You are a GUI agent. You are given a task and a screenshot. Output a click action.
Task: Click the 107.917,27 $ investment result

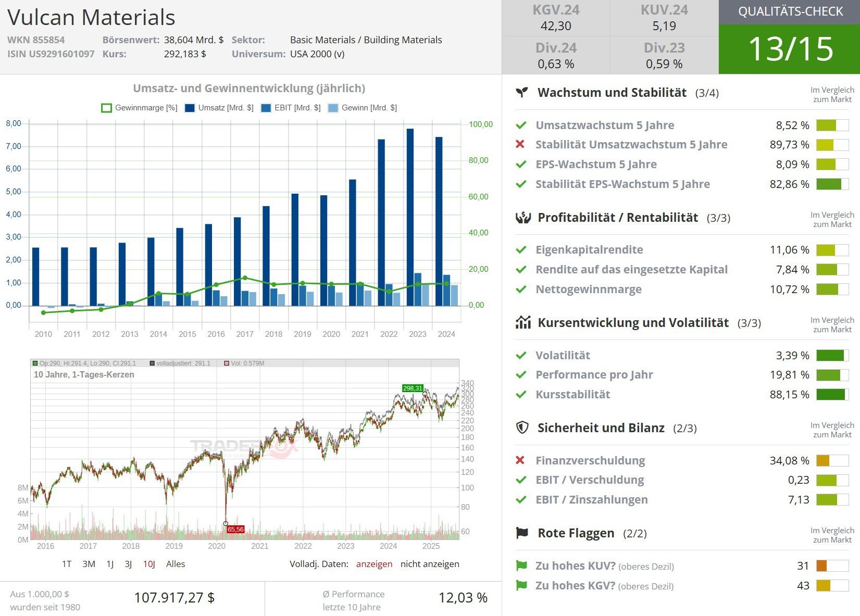click(x=175, y=598)
